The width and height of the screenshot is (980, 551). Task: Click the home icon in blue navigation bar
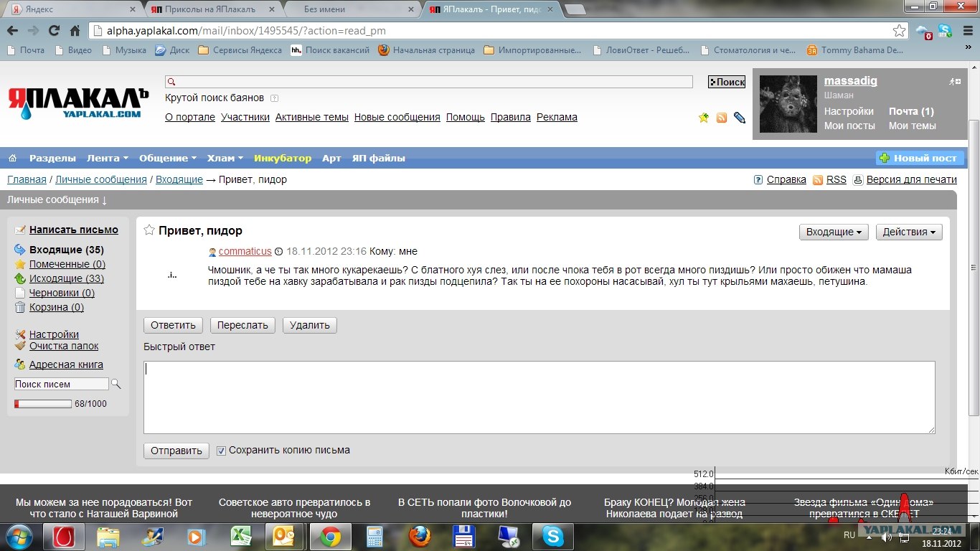coord(12,158)
